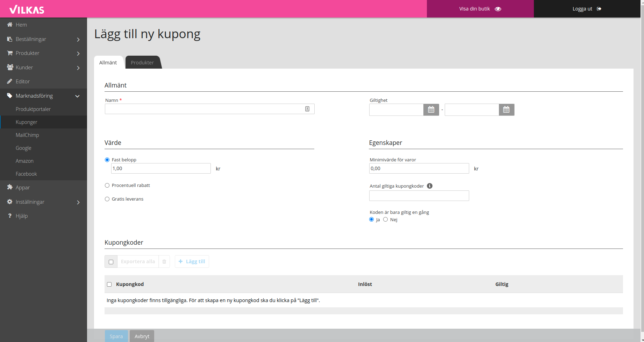644x342 pixels.
Task: Click the Spara button
Action: pos(116,336)
